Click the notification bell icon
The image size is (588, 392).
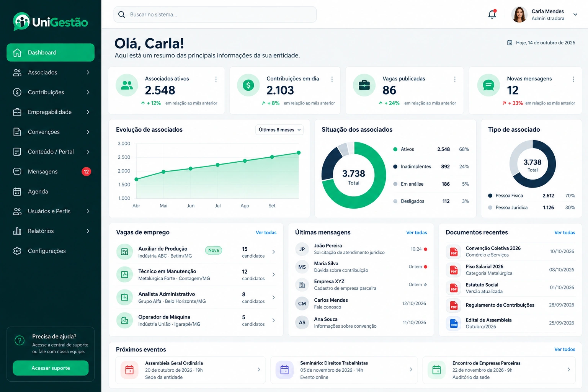point(492,14)
